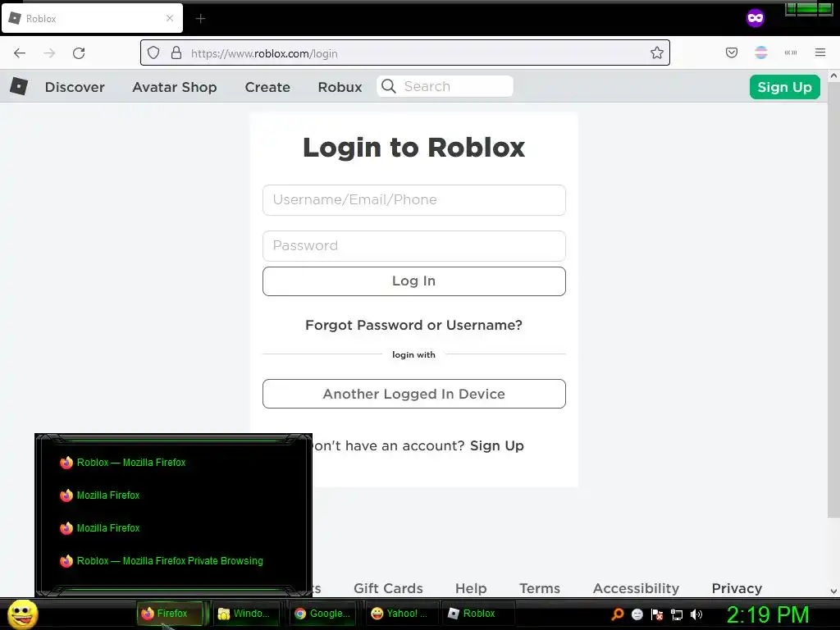
Task: Click the green Sign Up button
Action: click(x=785, y=87)
